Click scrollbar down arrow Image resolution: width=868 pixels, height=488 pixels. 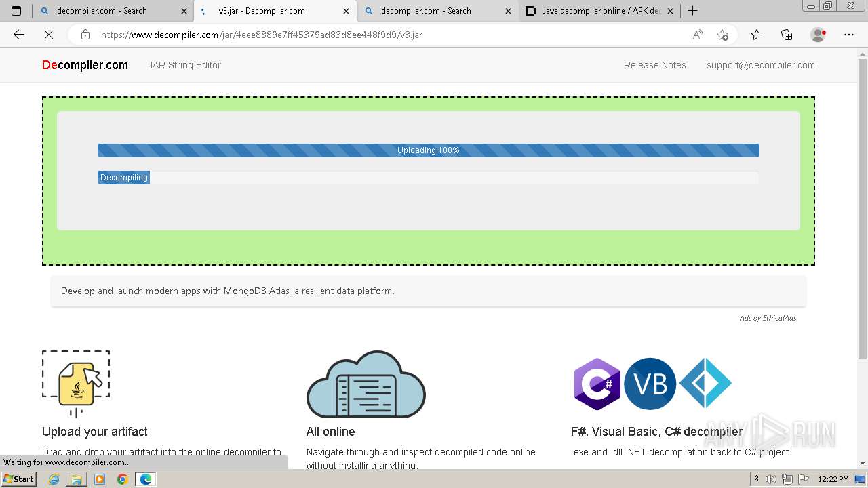(862, 463)
